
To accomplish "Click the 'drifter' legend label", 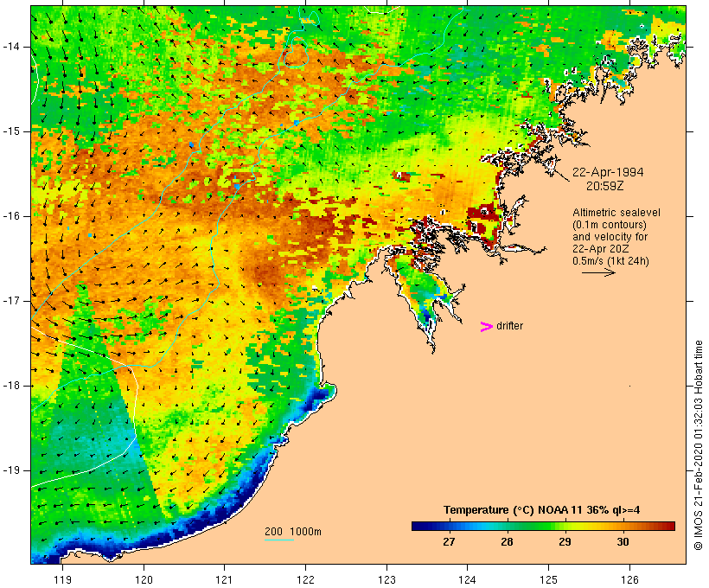I will (509, 326).
